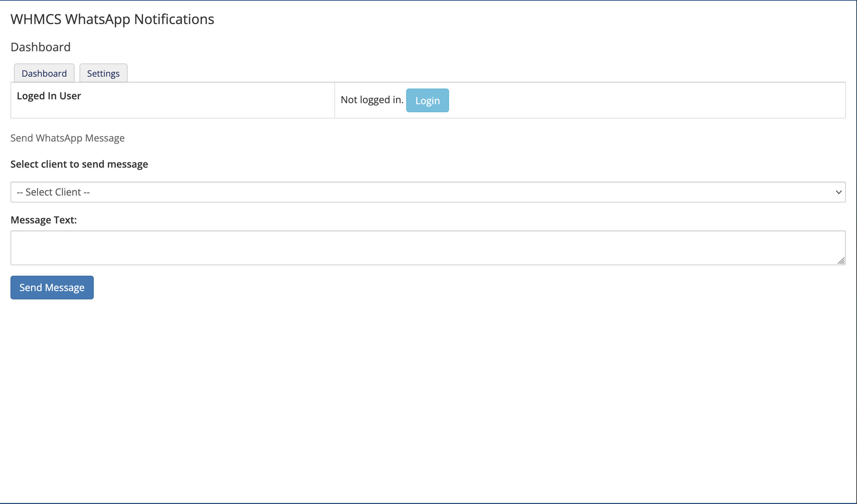Click the 'Message Text:' field label

pos(44,220)
